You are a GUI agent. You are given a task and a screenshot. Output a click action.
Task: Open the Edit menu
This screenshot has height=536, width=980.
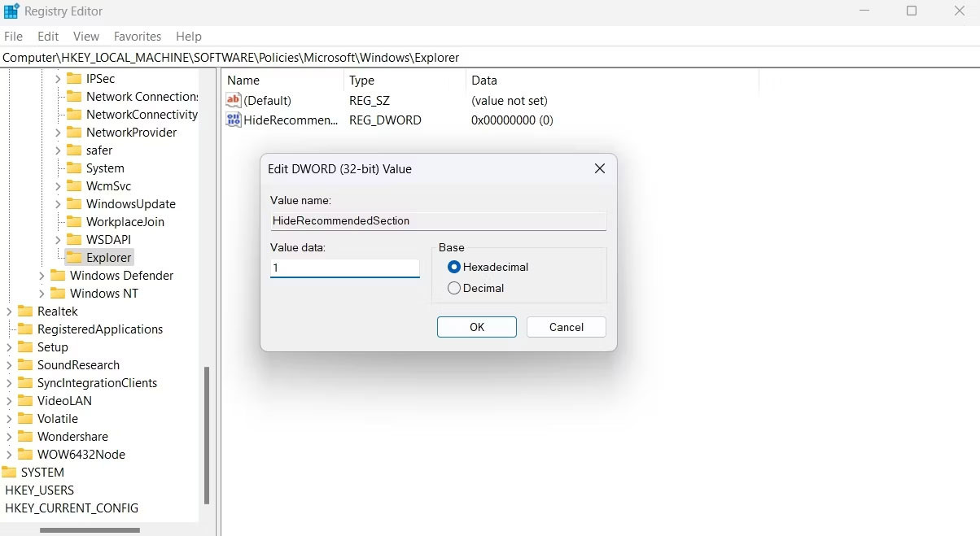click(47, 36)
